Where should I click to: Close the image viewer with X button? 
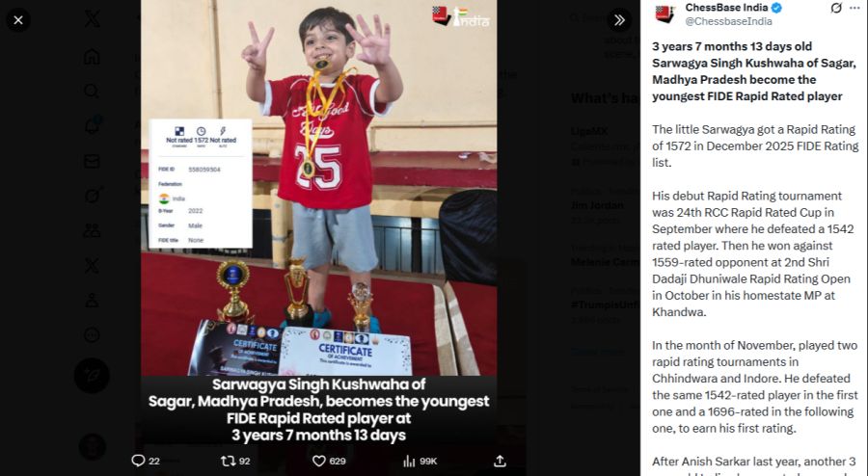point(18,20)
